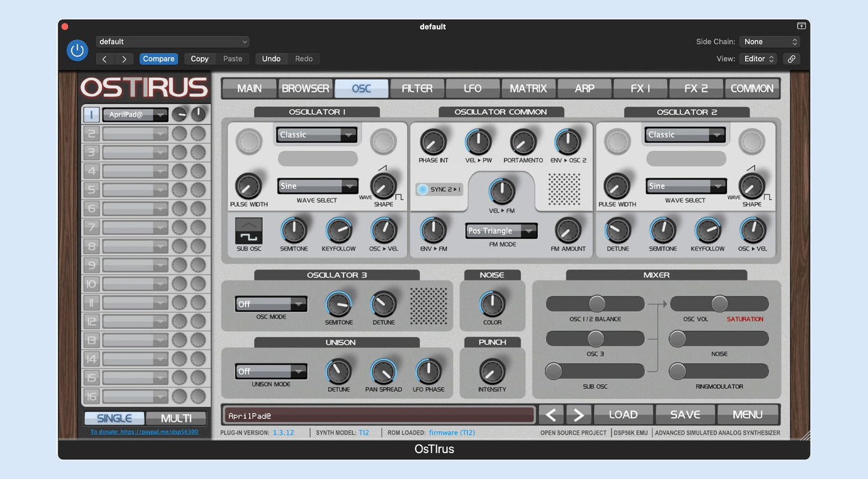868x479 pixels.
Task: Click the Portamento knob
Action: click(x=523, y=142)
